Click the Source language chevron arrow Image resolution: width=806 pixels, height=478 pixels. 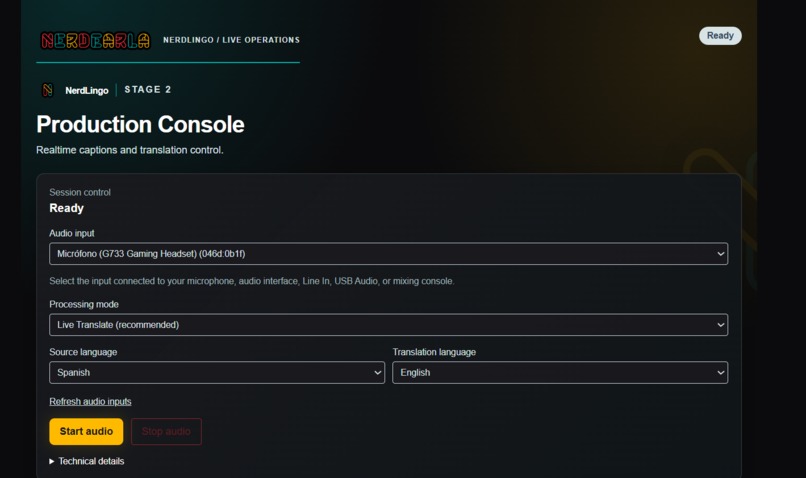[378, 373]
